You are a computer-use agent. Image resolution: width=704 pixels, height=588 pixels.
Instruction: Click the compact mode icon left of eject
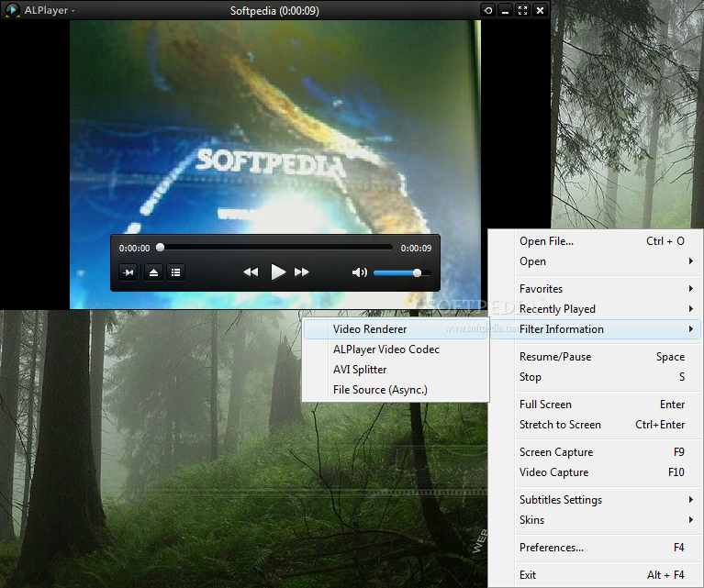[x=129, y=272]
